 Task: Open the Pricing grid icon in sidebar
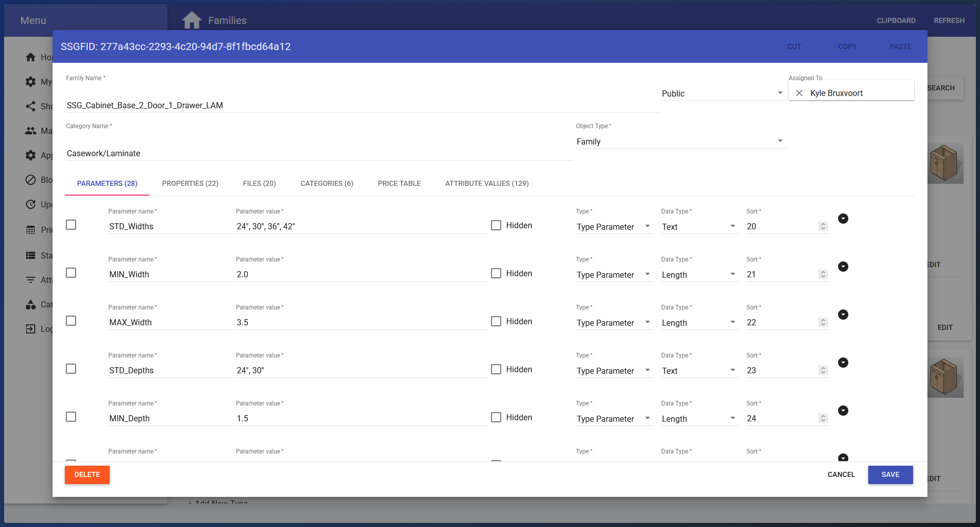tap(31, 230)
